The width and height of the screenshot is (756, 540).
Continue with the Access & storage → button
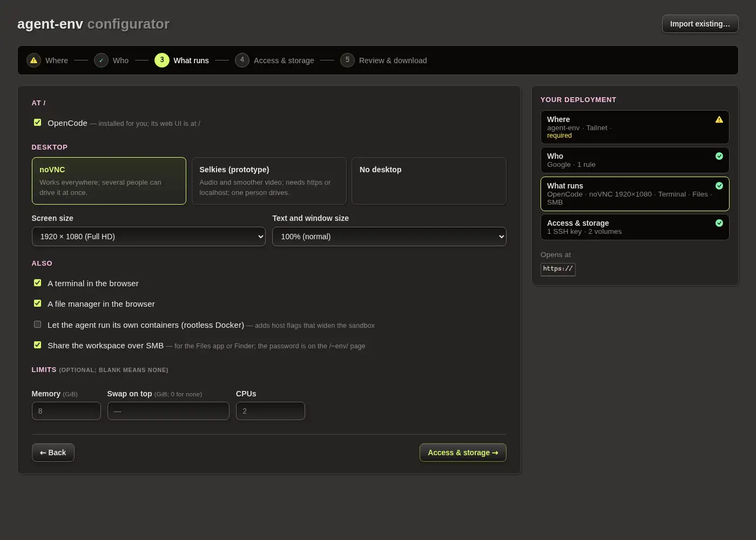click(463, 453)
